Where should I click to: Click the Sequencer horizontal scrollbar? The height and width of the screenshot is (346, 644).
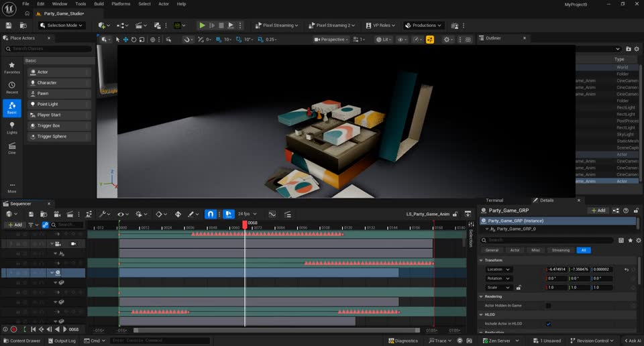tap(276, 330)
